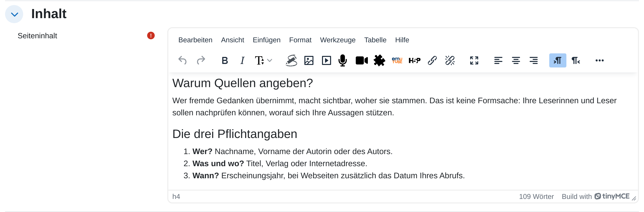Insert an image
The height and width of the screenshot is (212, 644).
pos(309,60)
